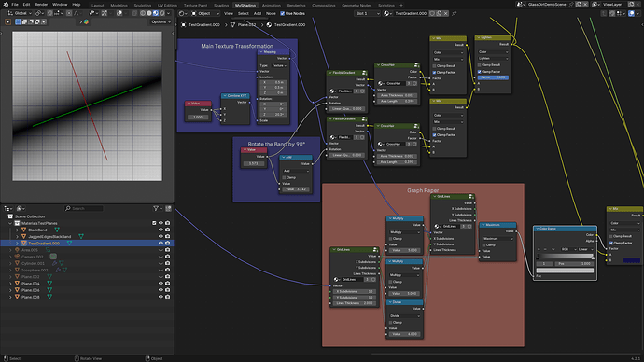
Task: Click Plane.002 in node editor breadcrumb
Action: (246, 24)
